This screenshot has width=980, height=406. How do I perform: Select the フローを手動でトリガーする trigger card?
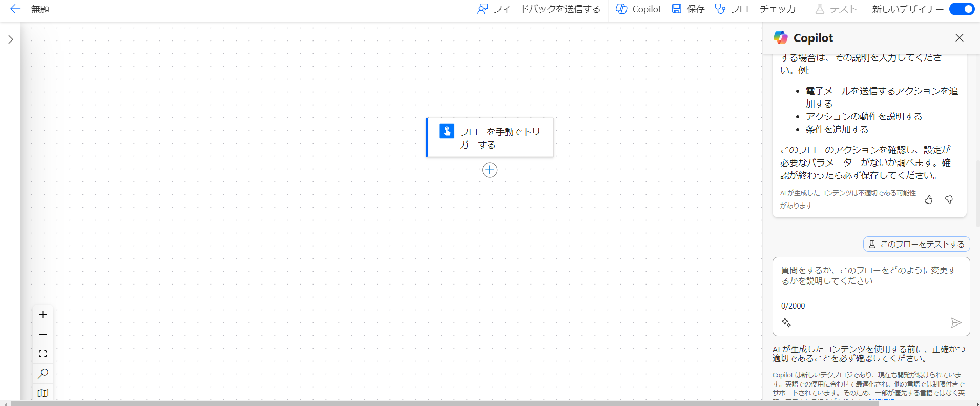pyautogui.click(x=490, y=137)
